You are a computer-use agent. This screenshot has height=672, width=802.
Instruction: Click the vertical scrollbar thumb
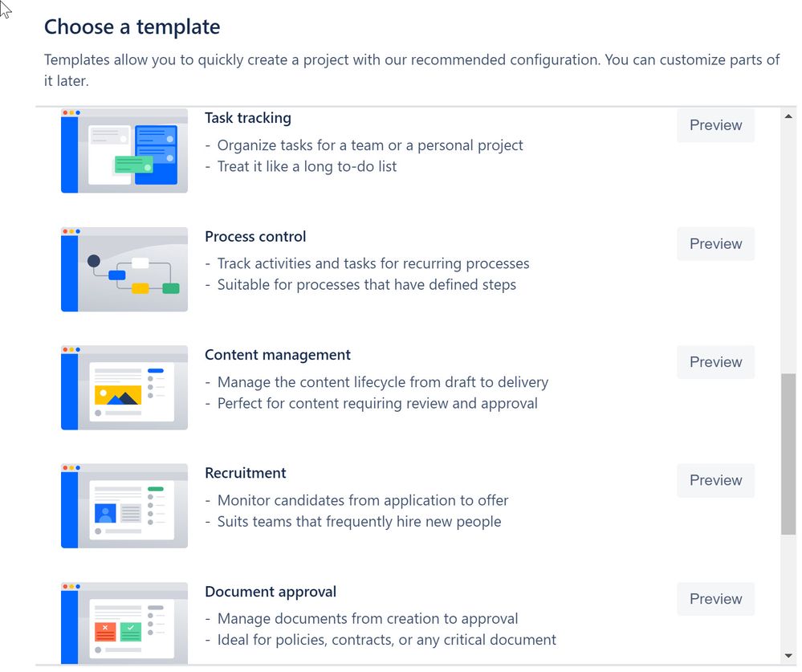click(x=788, y=454)
